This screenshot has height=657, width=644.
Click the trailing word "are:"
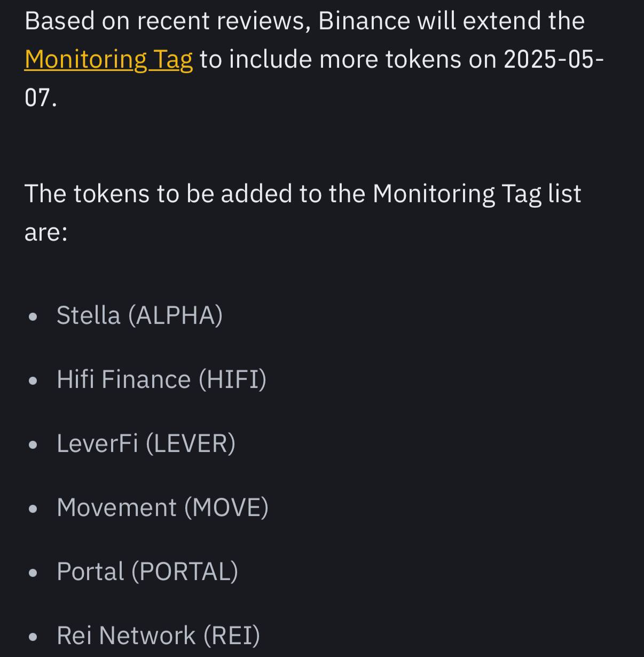tap(46, 232)
